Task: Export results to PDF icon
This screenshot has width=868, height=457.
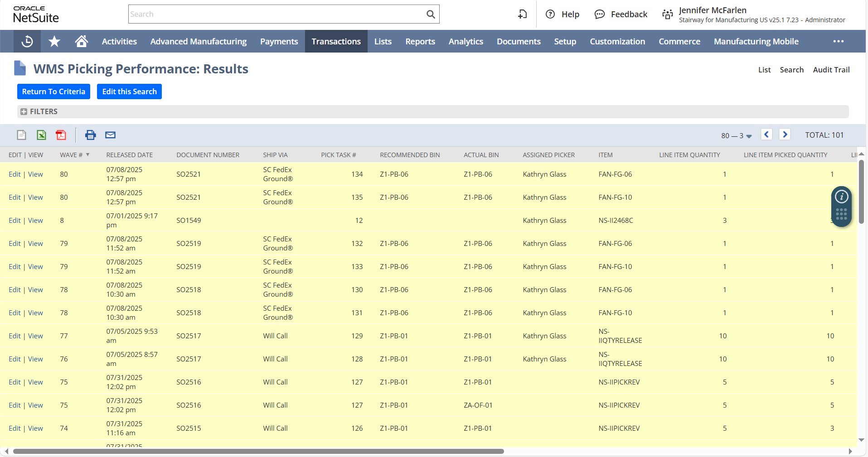Action: pos(61,135)
